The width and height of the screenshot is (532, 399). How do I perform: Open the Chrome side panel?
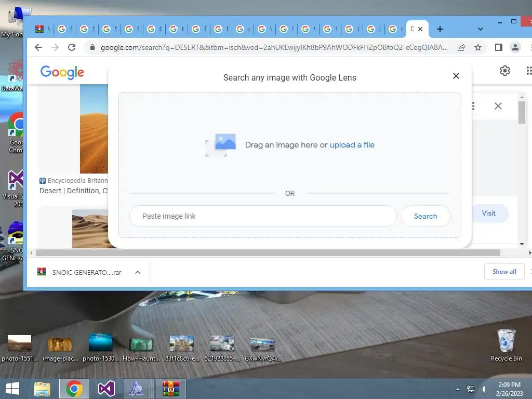pyautogui.click(x=498, y=47)
